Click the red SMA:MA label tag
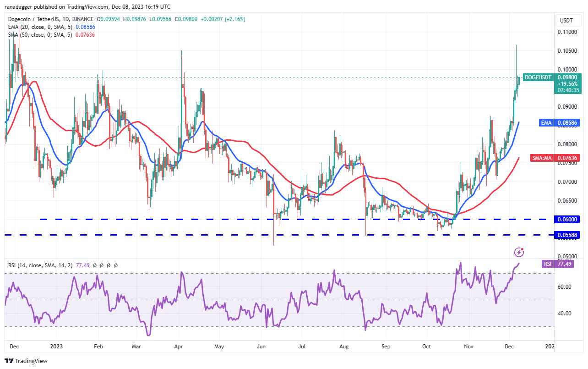Viewport: 588px width, 369px height. 542,158
